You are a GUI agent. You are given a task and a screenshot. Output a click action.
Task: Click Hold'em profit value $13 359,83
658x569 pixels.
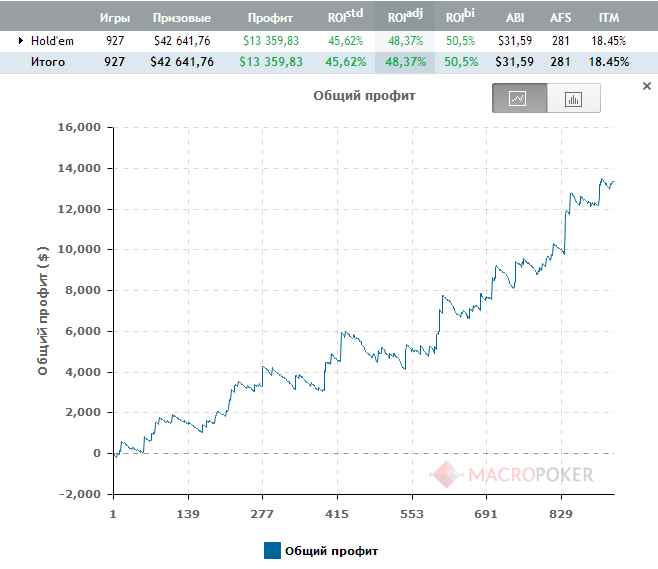tap(271, 41)
